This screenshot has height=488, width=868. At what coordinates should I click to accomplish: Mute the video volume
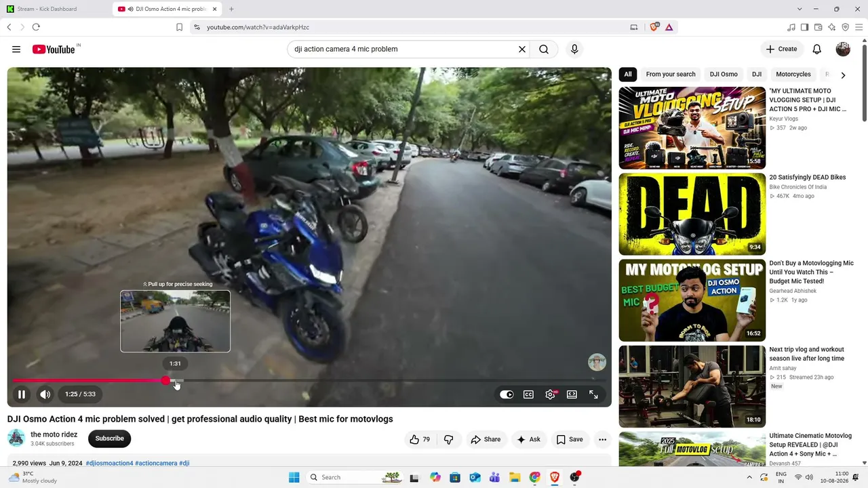tap(45, 394)
